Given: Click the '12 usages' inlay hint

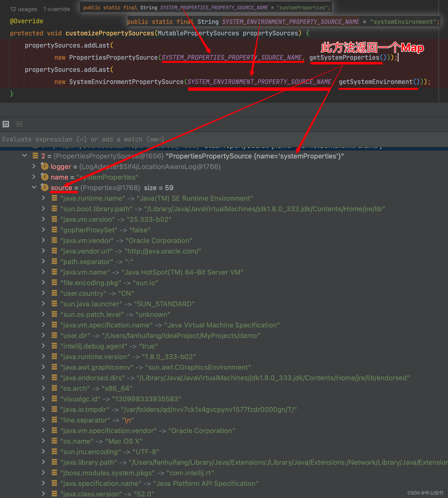Looking at the screenshot, I should point(23,9).
